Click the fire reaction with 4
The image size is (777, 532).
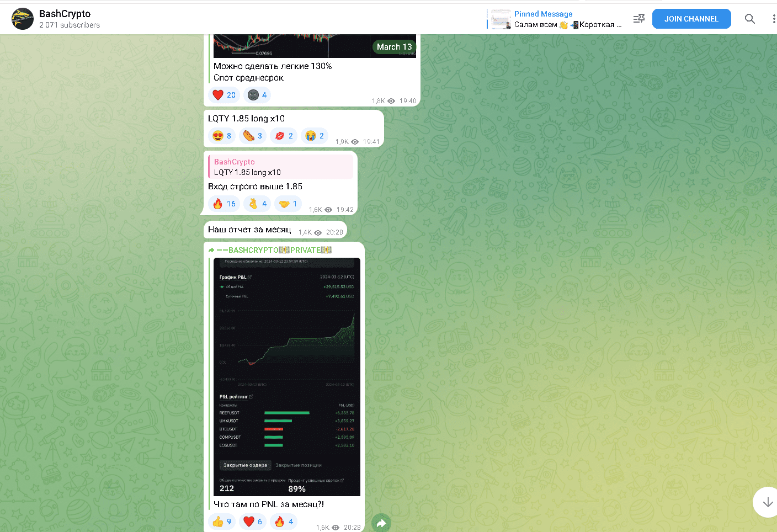click(284, 522)
